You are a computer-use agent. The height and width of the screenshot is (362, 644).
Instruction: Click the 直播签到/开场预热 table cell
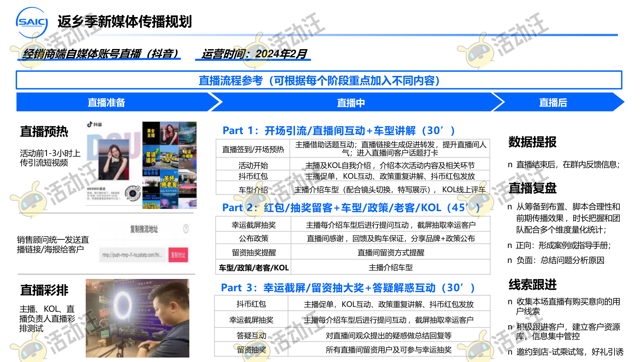point(253,149)
